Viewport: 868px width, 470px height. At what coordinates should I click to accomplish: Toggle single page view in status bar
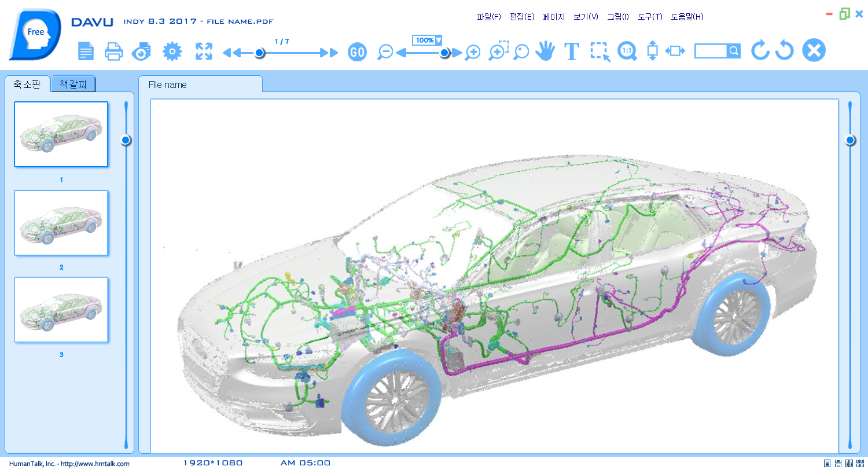[827, 463]
